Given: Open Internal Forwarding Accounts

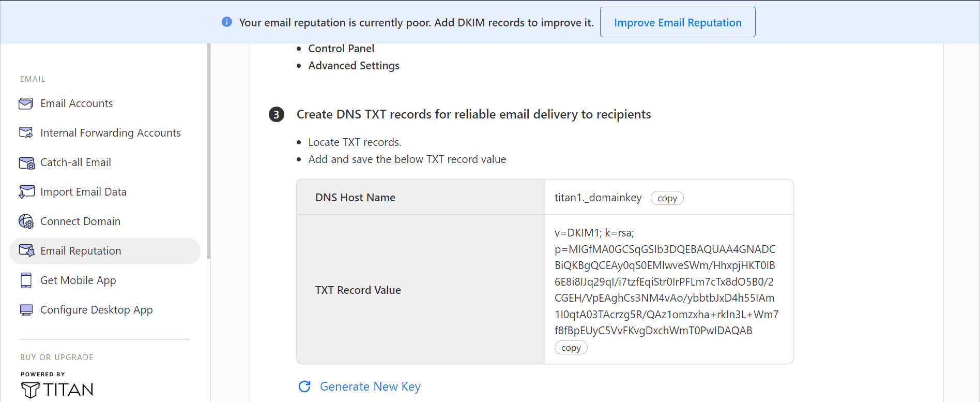Looking at the screenshot, I should pos(105,133).
